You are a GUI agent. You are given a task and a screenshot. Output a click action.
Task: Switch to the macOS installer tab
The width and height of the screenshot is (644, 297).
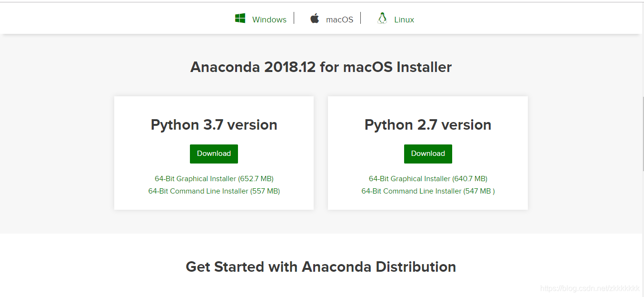pyautogui.click(x=339, y=20)
